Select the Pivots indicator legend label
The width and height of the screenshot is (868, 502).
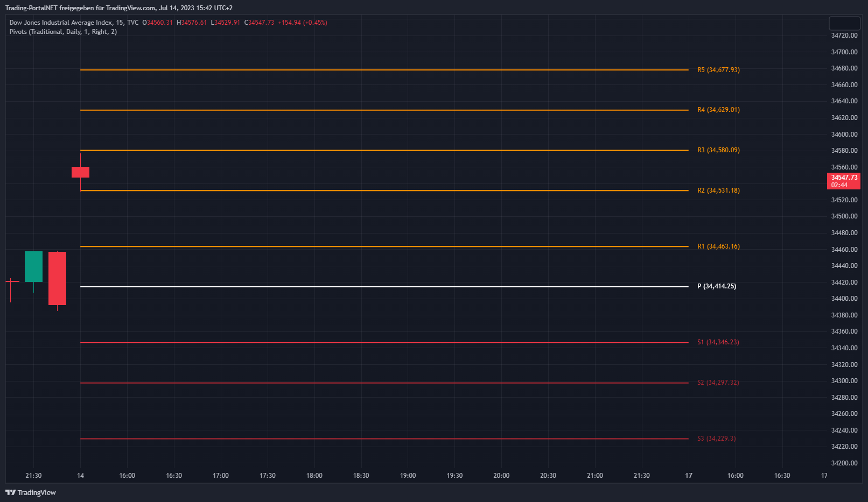pos(63,32)
